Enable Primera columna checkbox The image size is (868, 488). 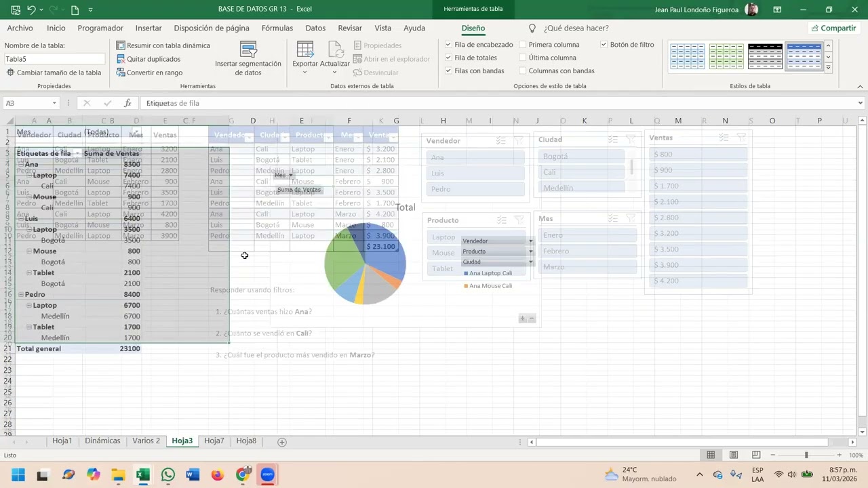[x=523, y=45]
